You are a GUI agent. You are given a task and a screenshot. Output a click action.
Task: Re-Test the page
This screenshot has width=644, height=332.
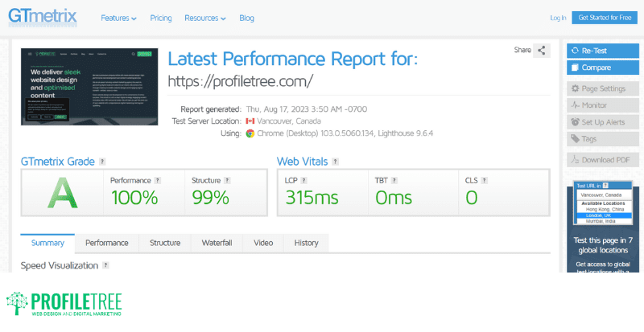pos(602,51)
